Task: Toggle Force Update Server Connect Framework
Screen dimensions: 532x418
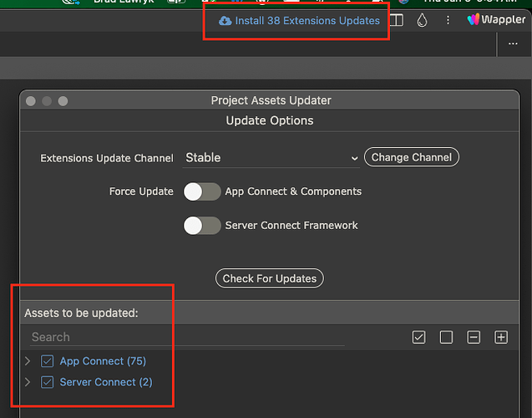Action: (202, 226)
